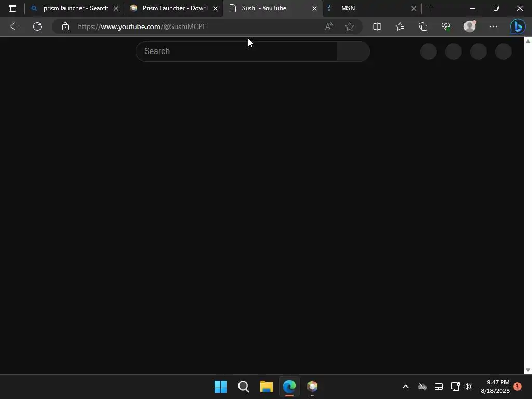The width and height of the screenshot is (532, 399).
Task: Click the page scrollbar up arrow
Action: [528, 41]
